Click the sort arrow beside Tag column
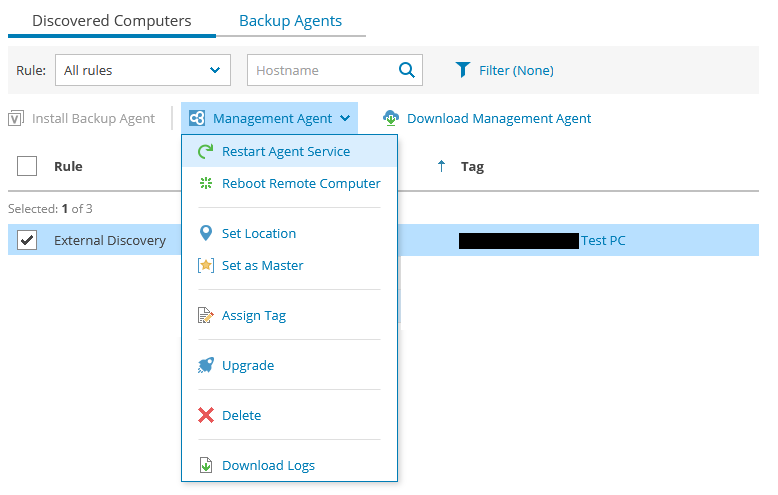The width and height of the screenshot is (778, 495). (441, 166)
